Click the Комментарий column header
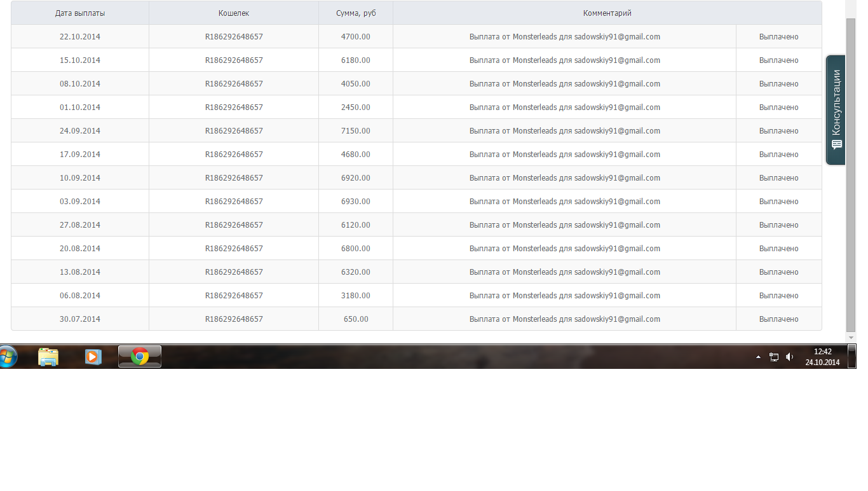Image resolution: width=868 pixels, height=491 pixels. [x=607, y=13]
